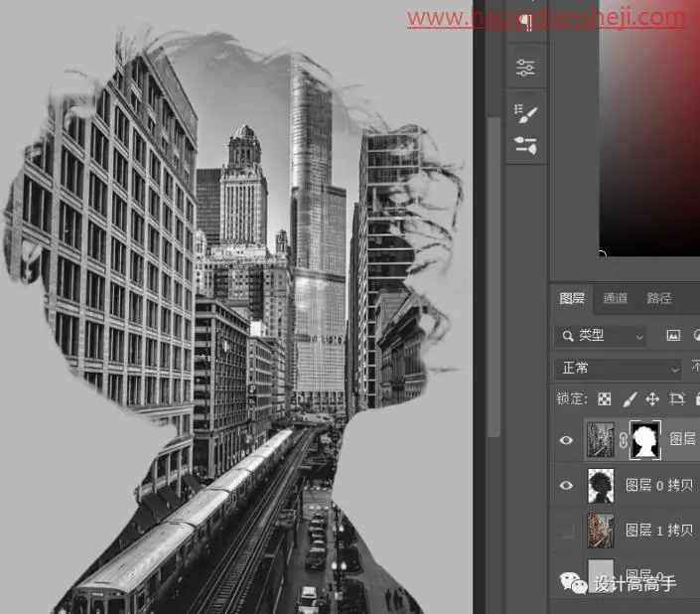This screenshot has width=700, height=614.
Task: Open the 类型 layer filter dropdown
Action: pos(601,336)
